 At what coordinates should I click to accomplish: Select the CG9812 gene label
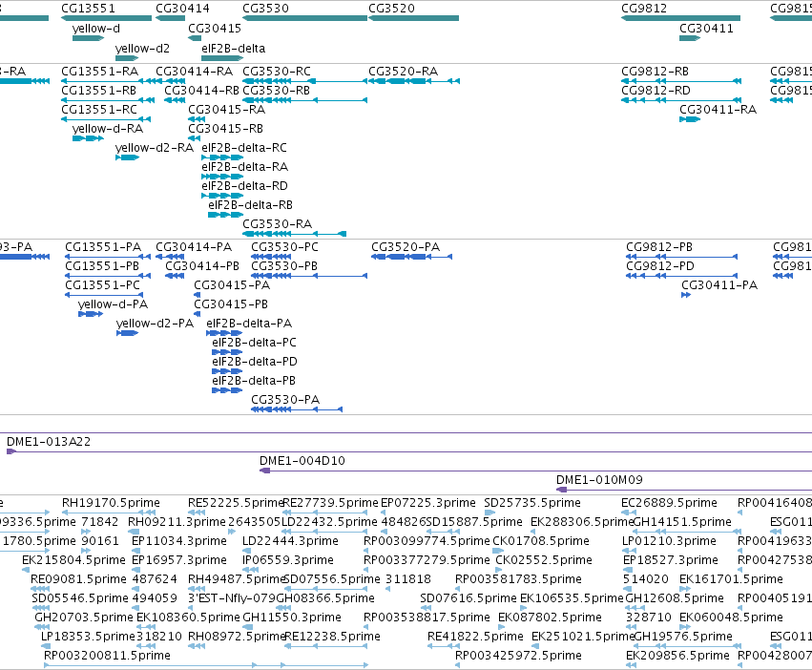pyautogui.click(x=644, y=9)
